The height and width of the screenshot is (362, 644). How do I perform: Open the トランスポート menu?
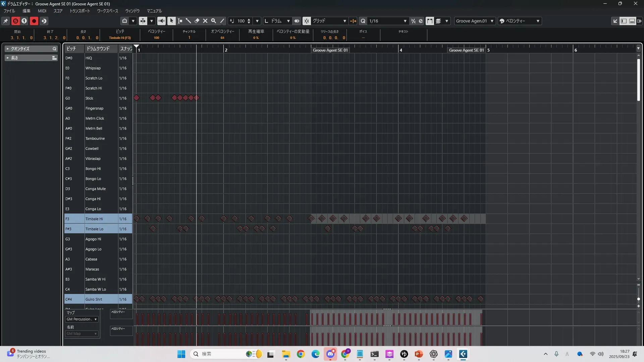click(80, 11)
